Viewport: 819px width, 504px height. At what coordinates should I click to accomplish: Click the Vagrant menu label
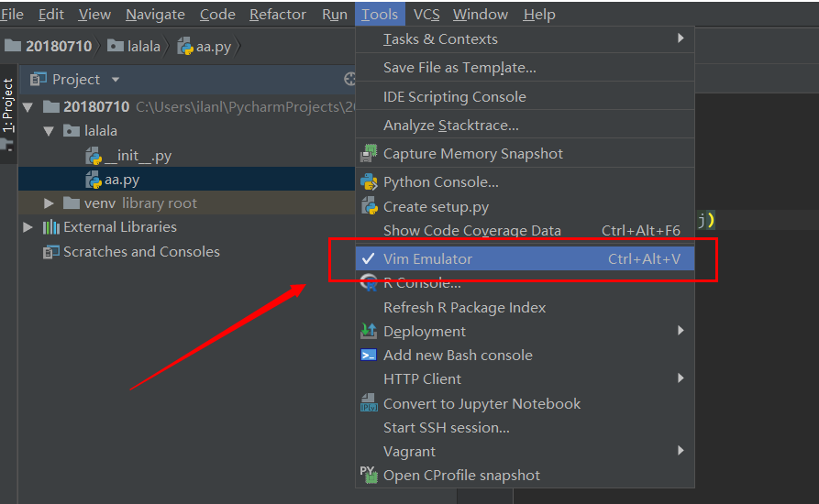[x=409, y=452]
